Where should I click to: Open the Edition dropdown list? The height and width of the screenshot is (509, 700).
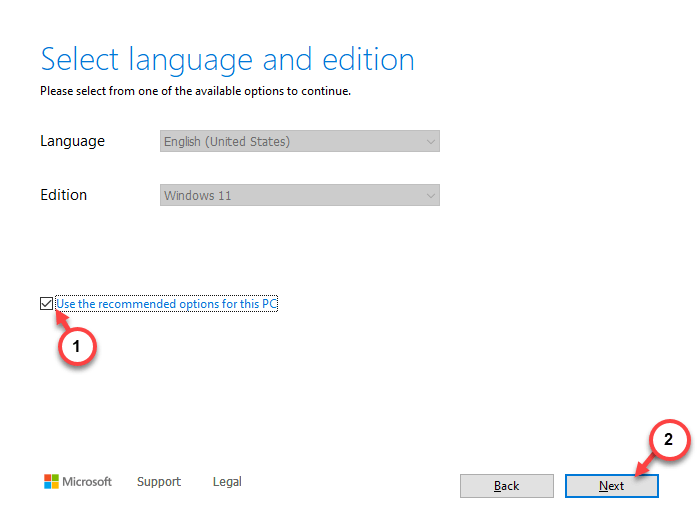(x=300, y=195)
